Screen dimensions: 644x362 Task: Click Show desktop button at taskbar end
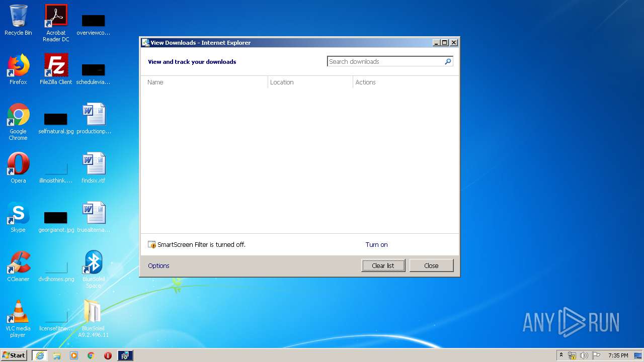tap(639, 355)
